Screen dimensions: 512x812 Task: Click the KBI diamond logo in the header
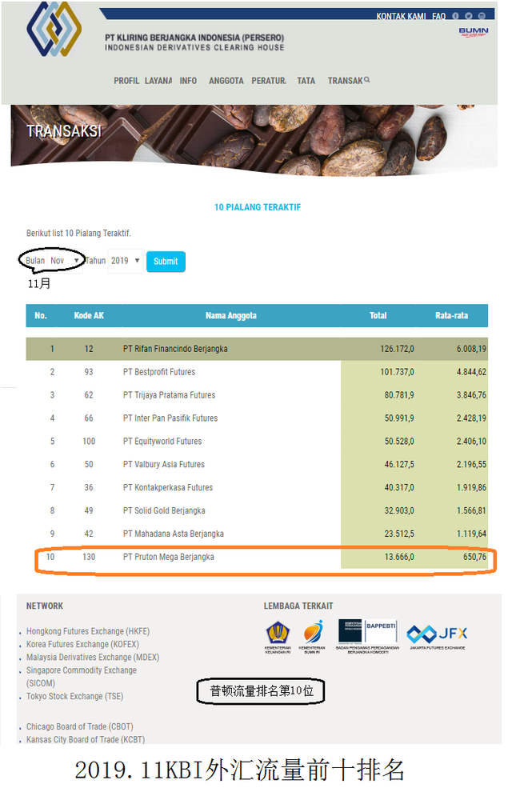click(54, 29)
